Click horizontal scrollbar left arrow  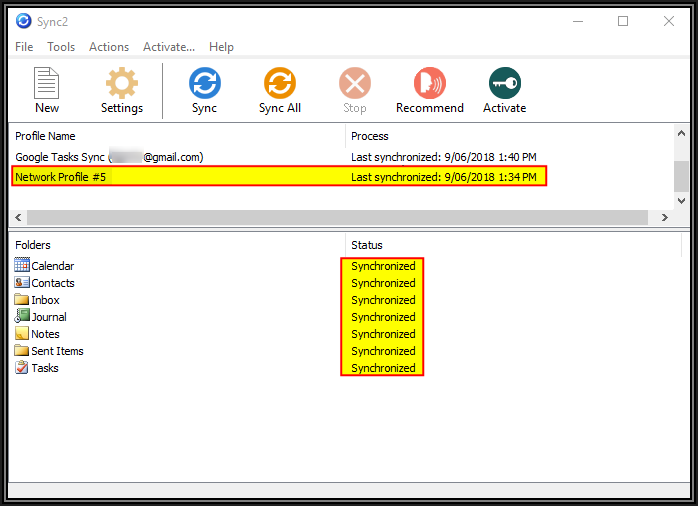pos(18,217)
